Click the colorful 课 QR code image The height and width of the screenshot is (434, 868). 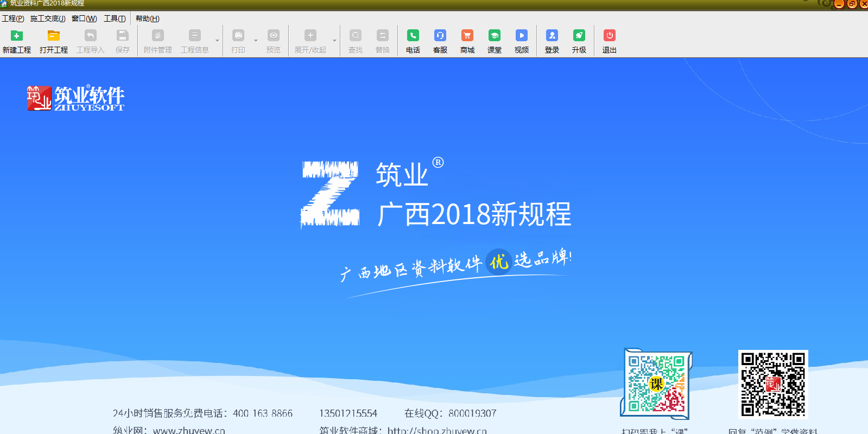[656, 384]
